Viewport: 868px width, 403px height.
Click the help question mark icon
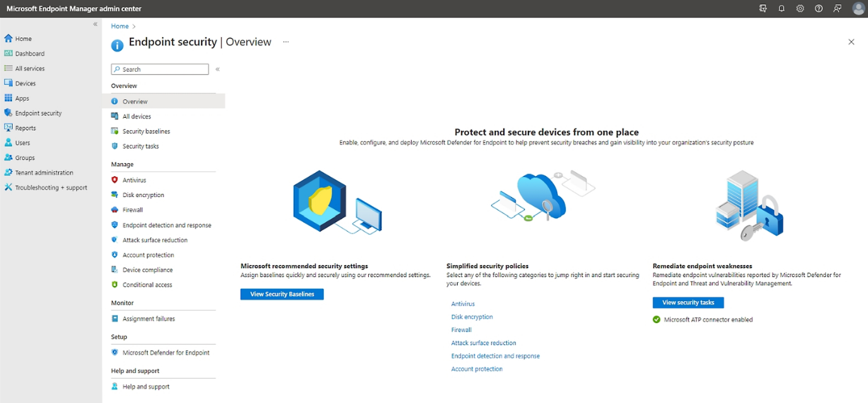tap(819, 9)
